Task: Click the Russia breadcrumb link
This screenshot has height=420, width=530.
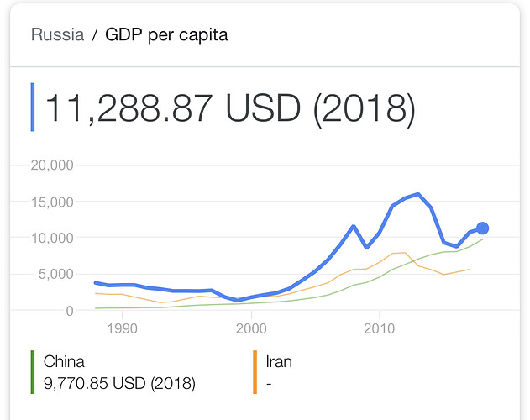Action: 57,35
